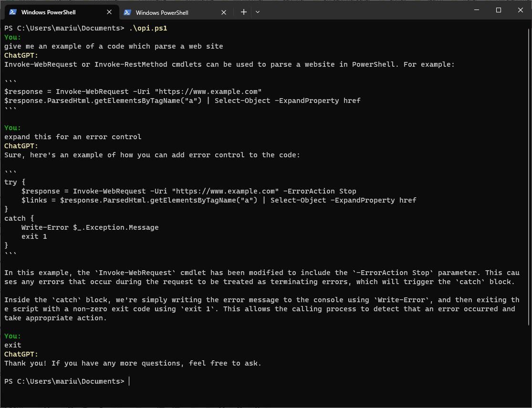Click the text 'expand this for an error control'
Image resolution: width=532 pixels, height=408 pixels.
click(73, 137)
